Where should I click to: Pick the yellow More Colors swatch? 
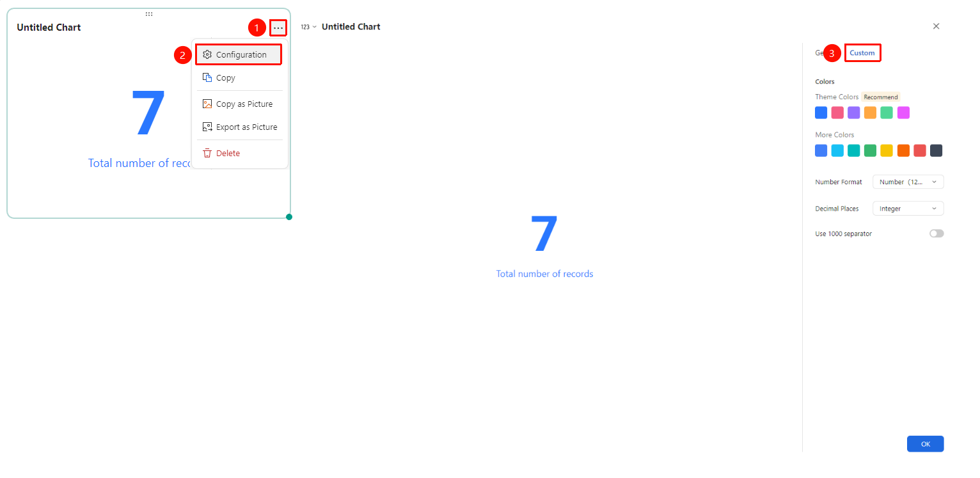tap(887, 150)
